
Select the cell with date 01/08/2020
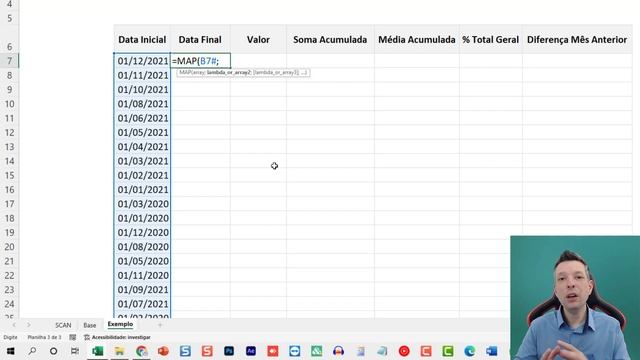(x=142, y=247)
